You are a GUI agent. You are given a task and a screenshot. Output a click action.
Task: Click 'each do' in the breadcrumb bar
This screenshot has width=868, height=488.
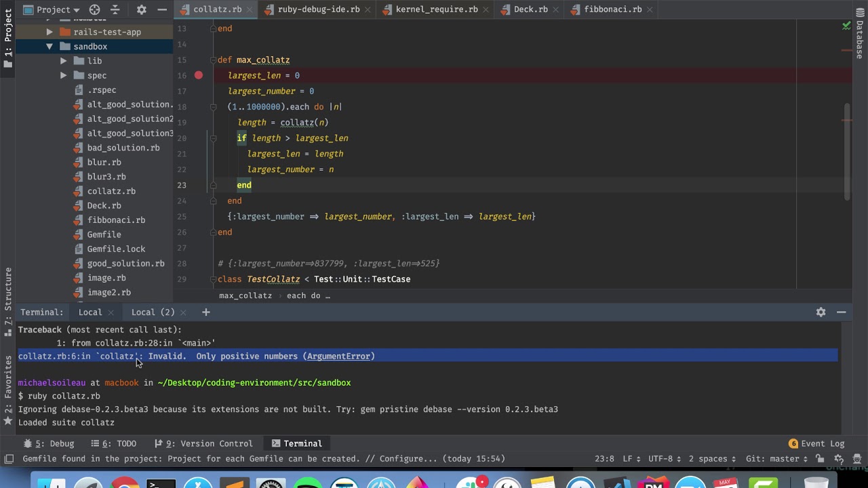click(308, 296)
